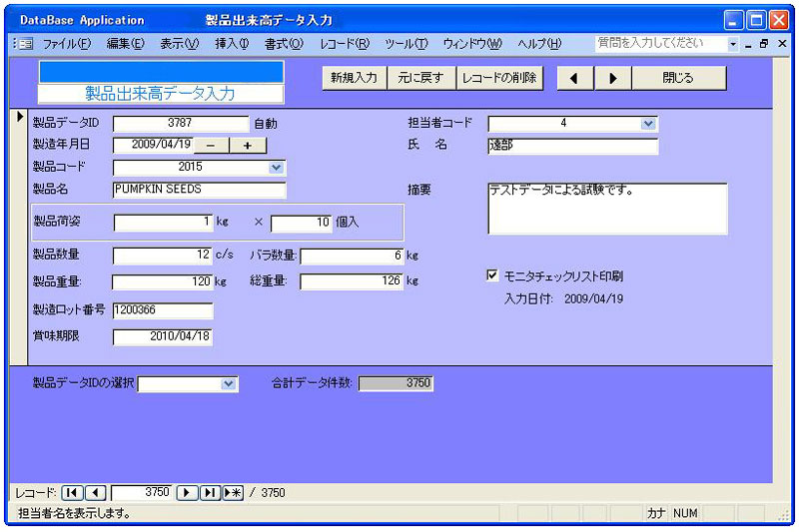This screenshot has height=532, width=799.
Task: Open the ファイル(F) menu
Action: (66, 44)
